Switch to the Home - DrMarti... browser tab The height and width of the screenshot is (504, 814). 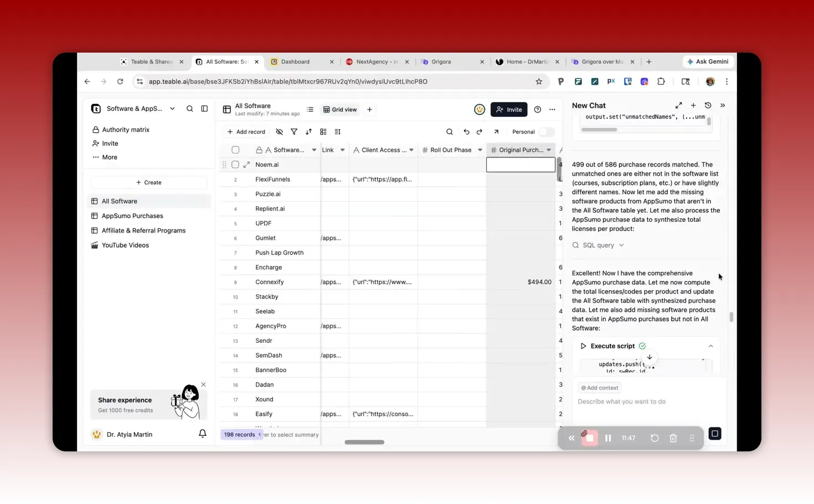coord(527,61)
